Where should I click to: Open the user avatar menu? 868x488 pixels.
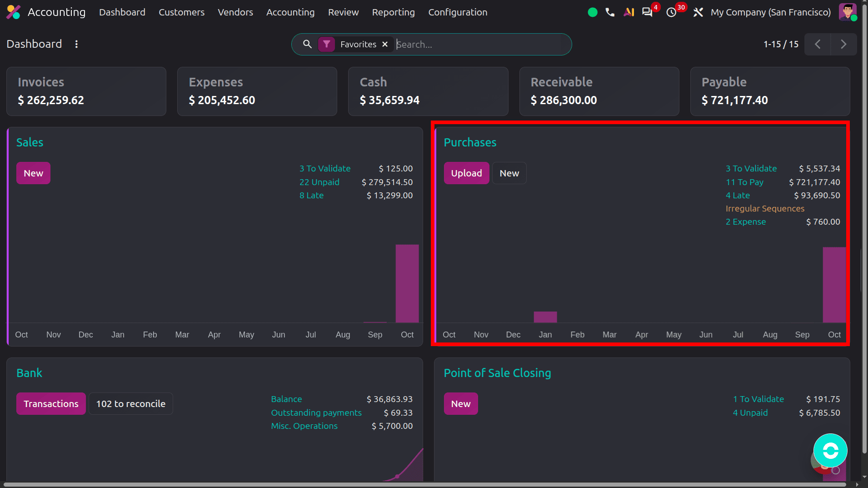[x=847, y=12]
